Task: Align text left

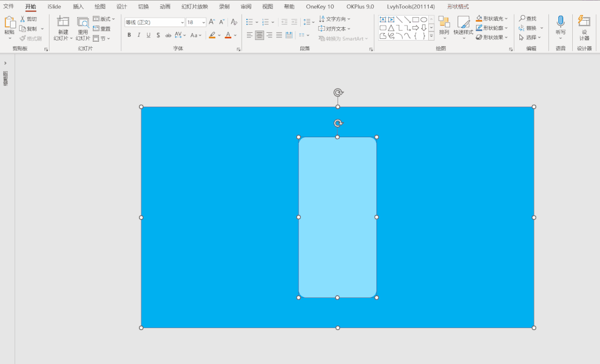Action: click(x=250, y=35)
